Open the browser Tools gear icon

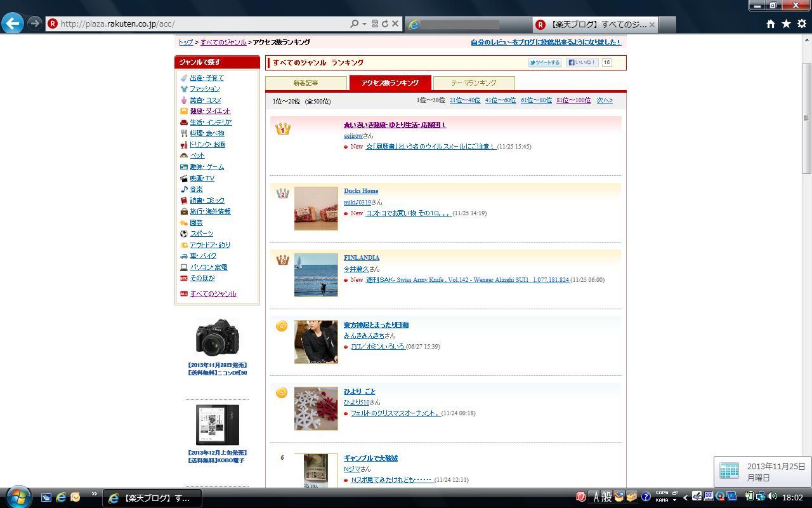(x=801, y=24)
